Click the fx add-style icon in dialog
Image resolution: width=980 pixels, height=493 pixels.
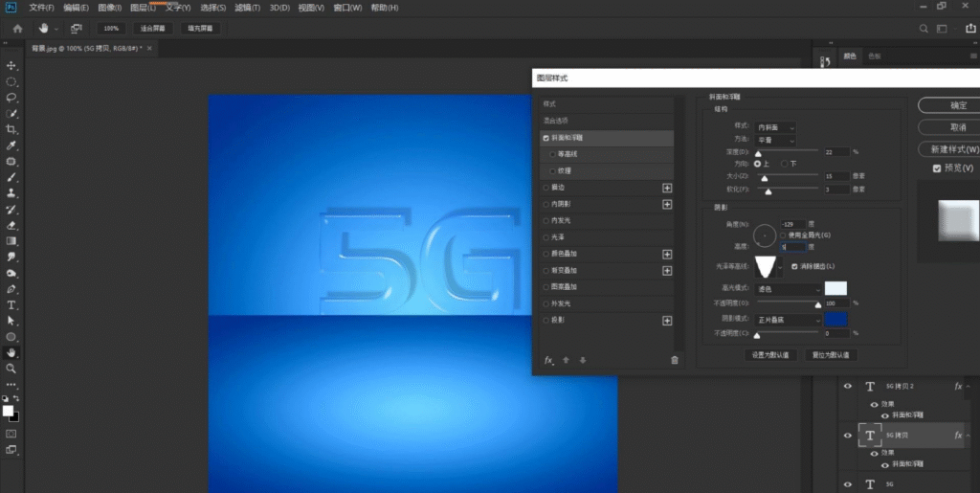pos(548,361)
